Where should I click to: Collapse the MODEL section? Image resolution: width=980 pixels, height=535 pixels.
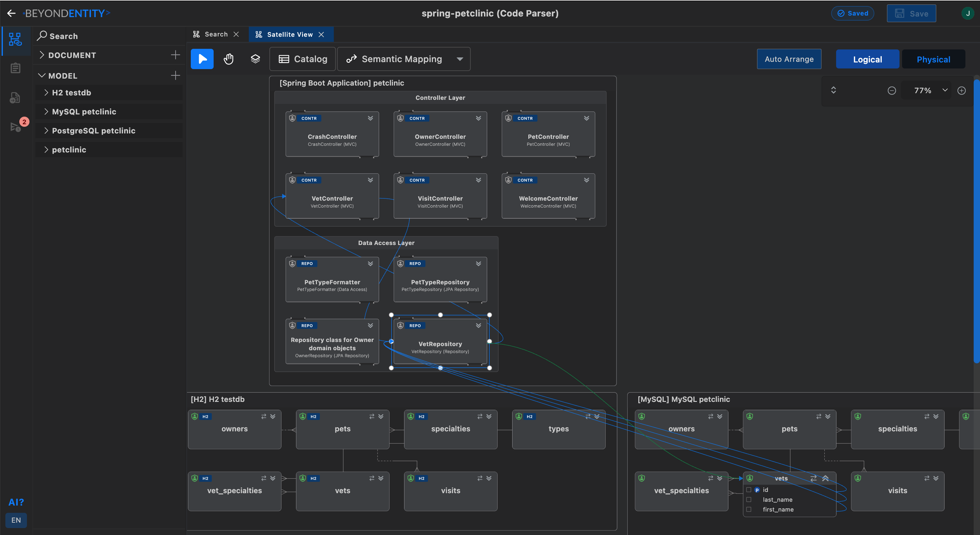(42, 76)
